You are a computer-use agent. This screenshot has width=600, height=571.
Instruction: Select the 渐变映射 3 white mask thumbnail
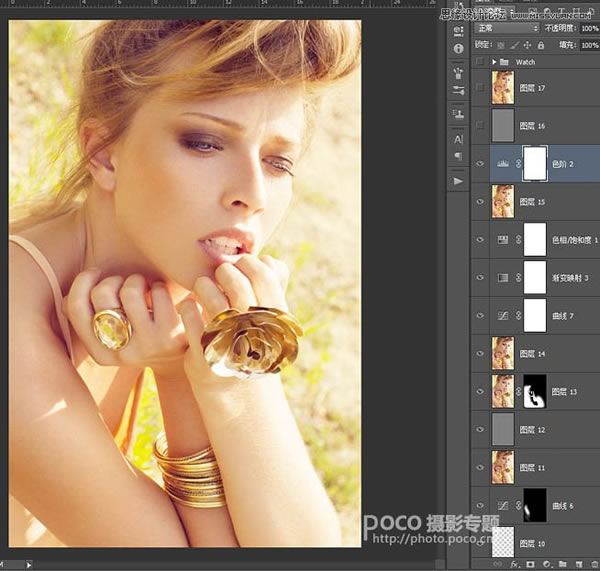535,277
